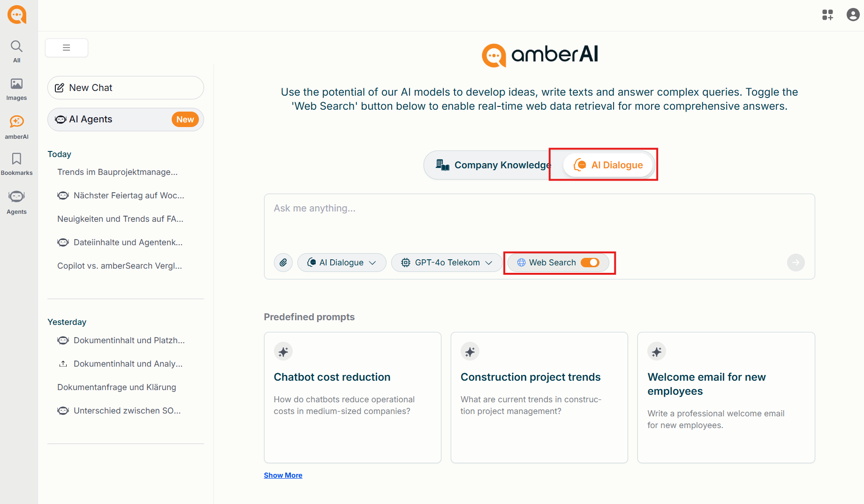The height and width of the screenshot is (504, 864).
Task: Click the send arrow button
Action: 796,263
